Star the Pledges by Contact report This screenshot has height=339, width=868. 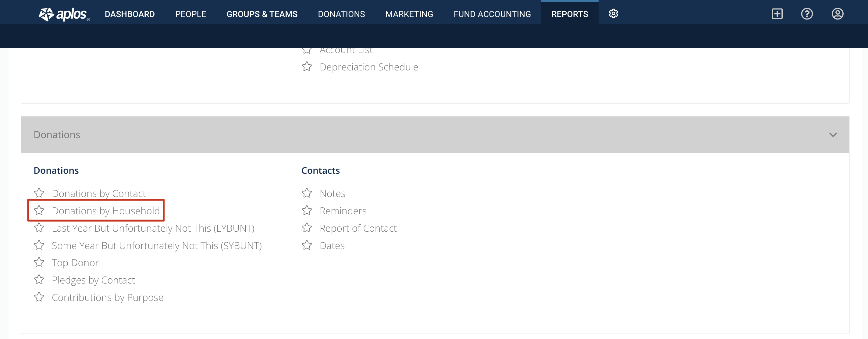click(39, 280)
